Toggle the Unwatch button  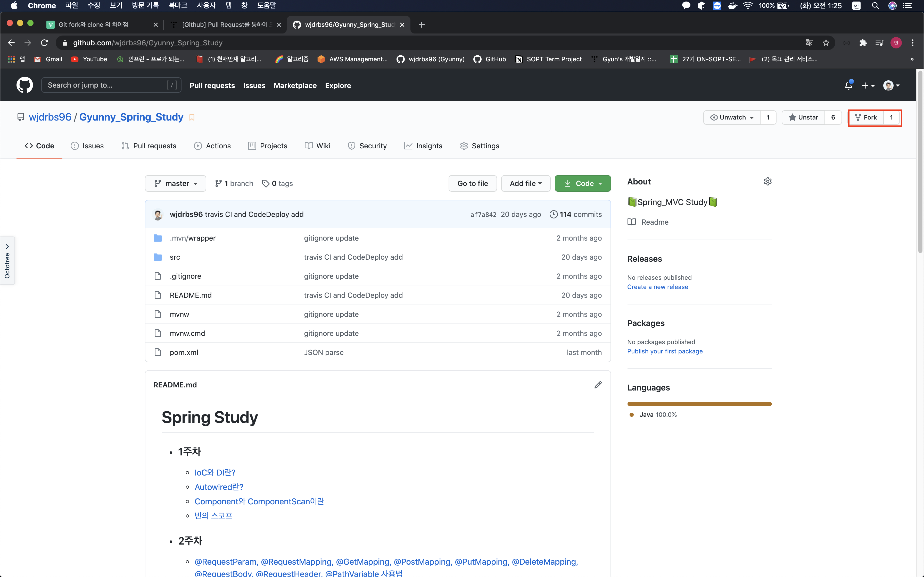coord(732,117)
